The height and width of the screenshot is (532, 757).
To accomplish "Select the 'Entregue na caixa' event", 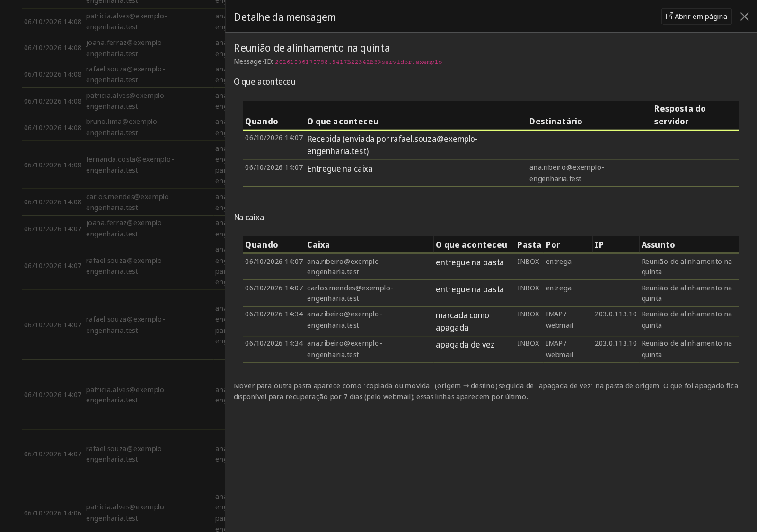I will click(340, 169).
